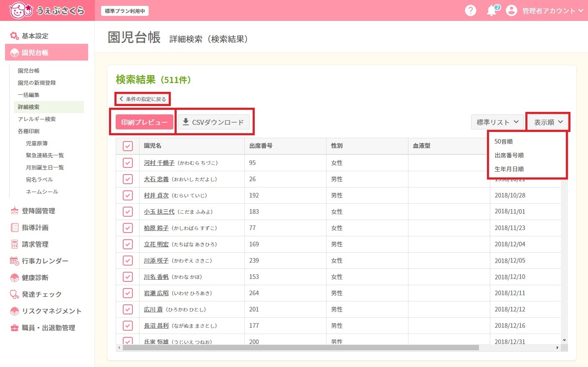Open 一括編集 in sidebar
The height and width of the screenshot is (367, 588).
[x=28, y=95]
